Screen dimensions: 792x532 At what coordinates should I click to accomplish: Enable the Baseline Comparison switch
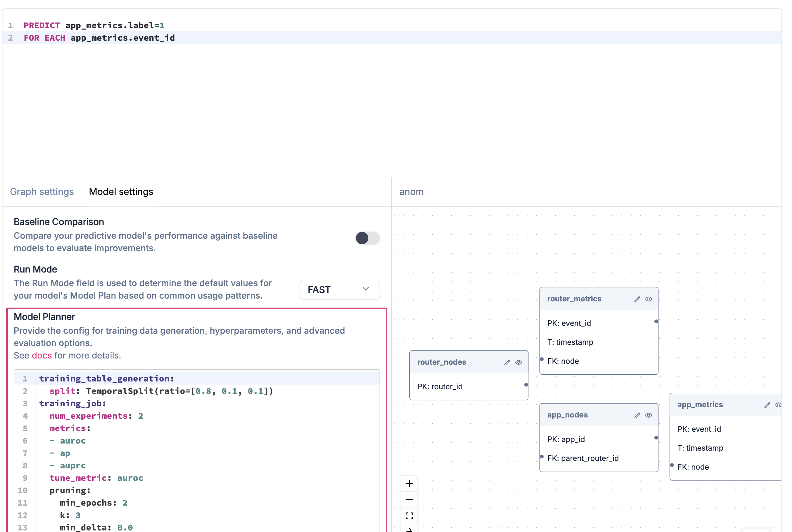click(367, 238)
